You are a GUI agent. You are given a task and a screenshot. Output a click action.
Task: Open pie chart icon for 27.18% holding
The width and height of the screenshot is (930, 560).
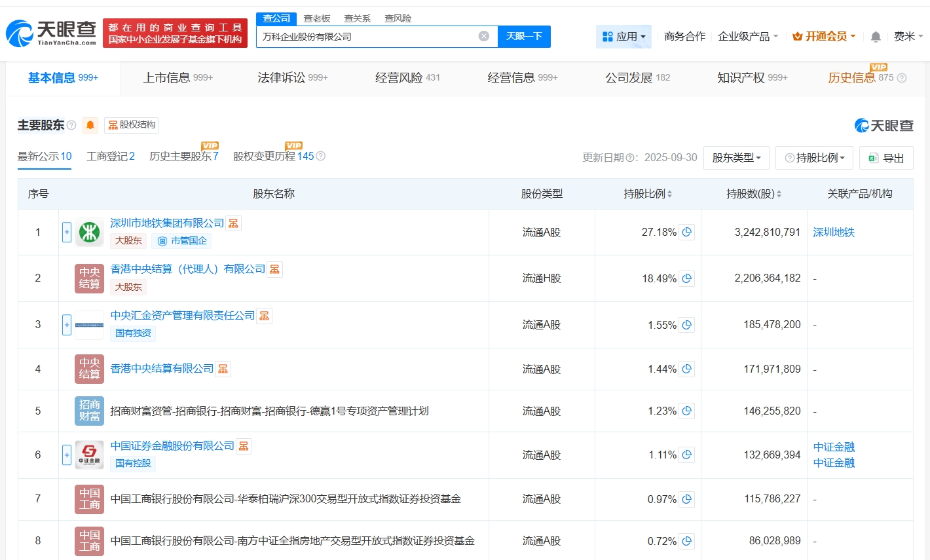[686, 232]
